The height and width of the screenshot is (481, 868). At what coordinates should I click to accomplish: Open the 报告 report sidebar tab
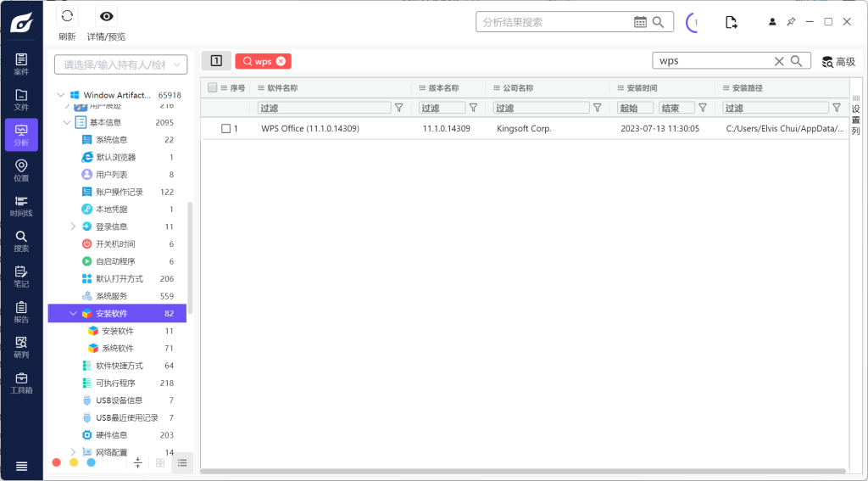pos(21,312)
